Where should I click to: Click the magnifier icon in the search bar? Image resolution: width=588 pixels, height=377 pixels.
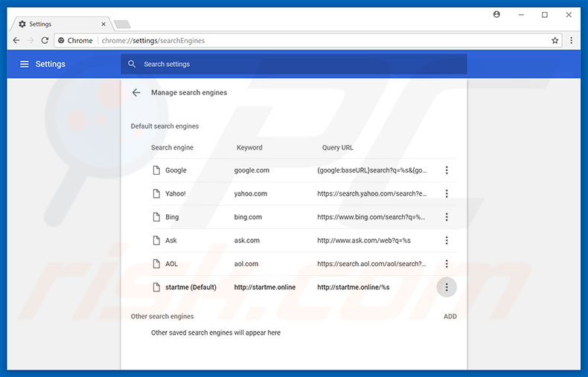click(x=132, y=64)
